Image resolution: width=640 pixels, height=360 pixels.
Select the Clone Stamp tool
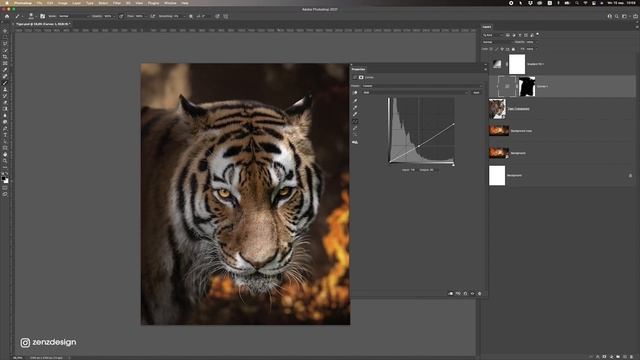coord(5,89)
